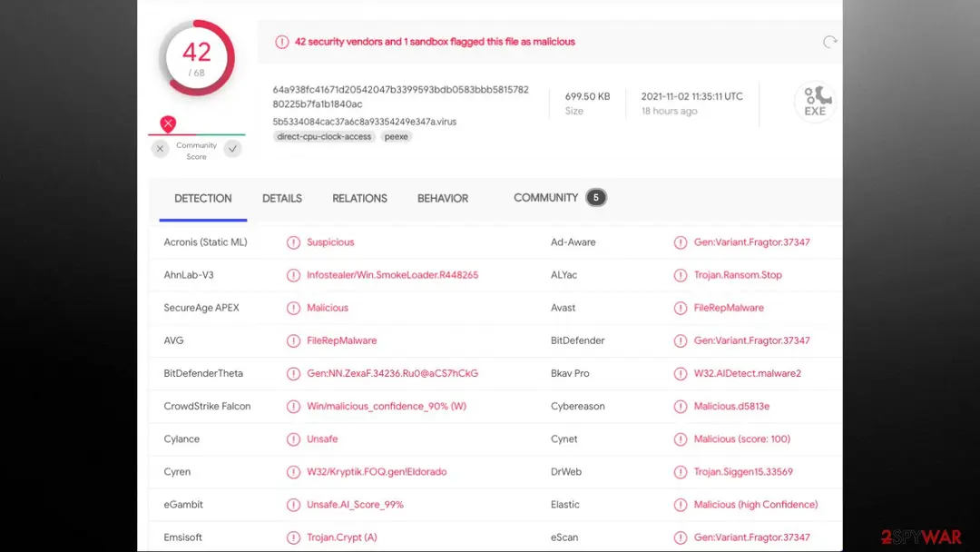Click alert icon for Cylance Unsafe

(x=293, y=439)
